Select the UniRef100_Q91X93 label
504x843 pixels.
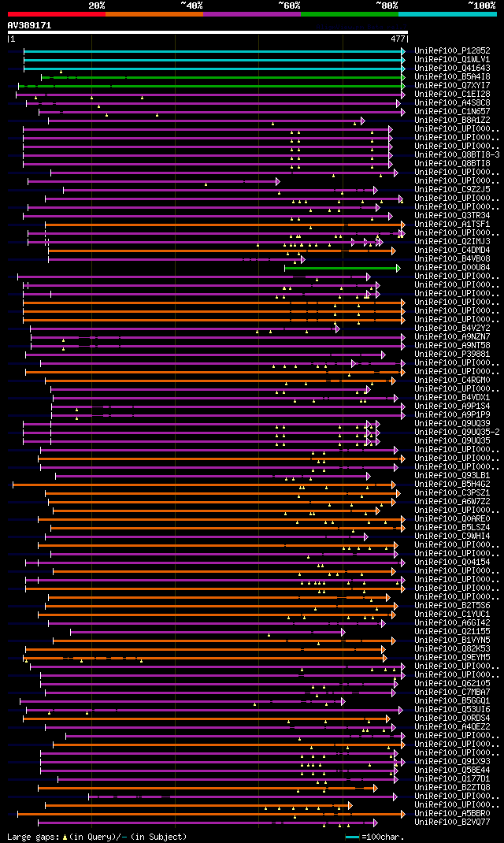pyautogui.click(x=452, y=761)
